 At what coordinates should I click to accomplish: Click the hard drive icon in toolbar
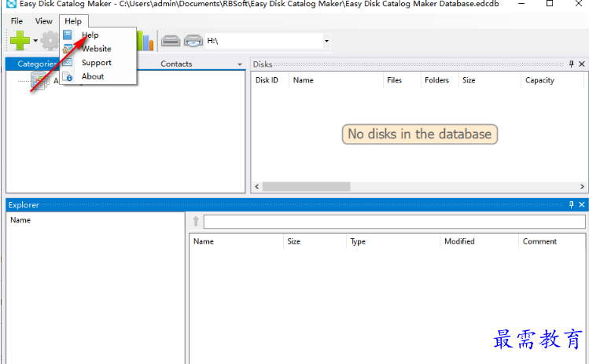171,41
